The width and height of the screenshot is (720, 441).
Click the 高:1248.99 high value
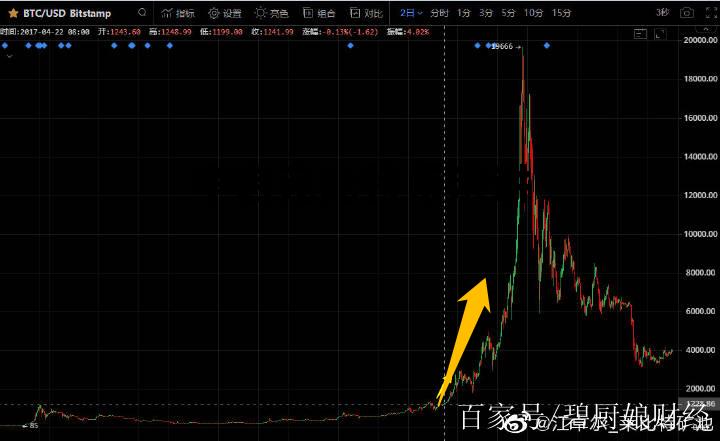(170, 32)
